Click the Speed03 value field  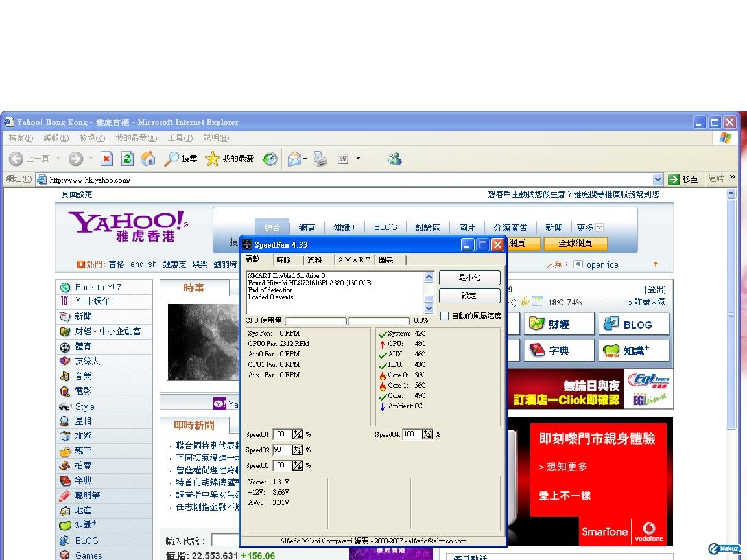[281, 465]
